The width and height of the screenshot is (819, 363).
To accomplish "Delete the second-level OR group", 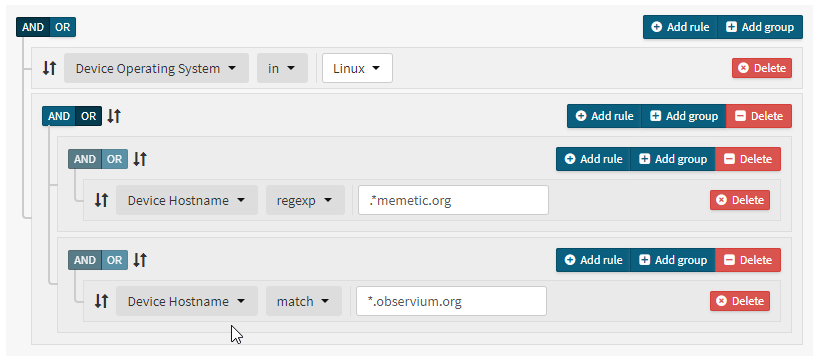I will (759, 116).
